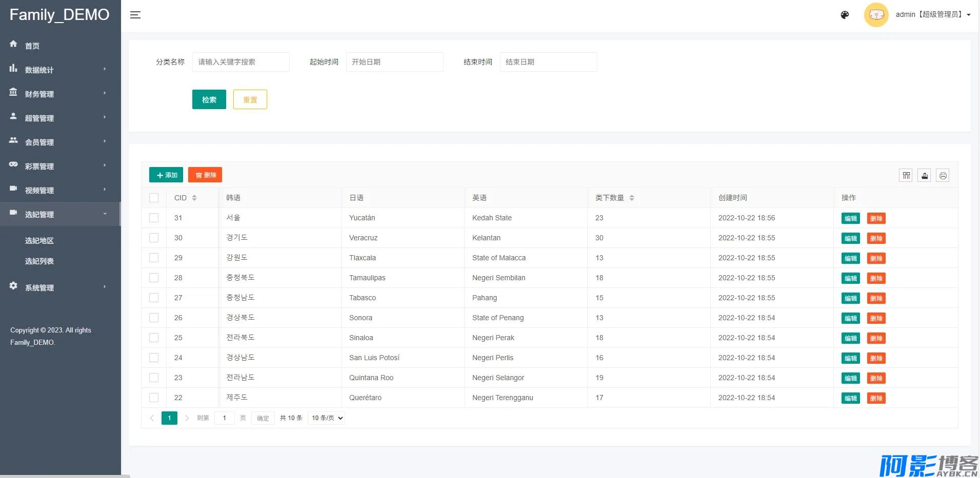This screenshot has width=980, height=478.
Task: Click the 开始日期 start date field
Action: 394,62
